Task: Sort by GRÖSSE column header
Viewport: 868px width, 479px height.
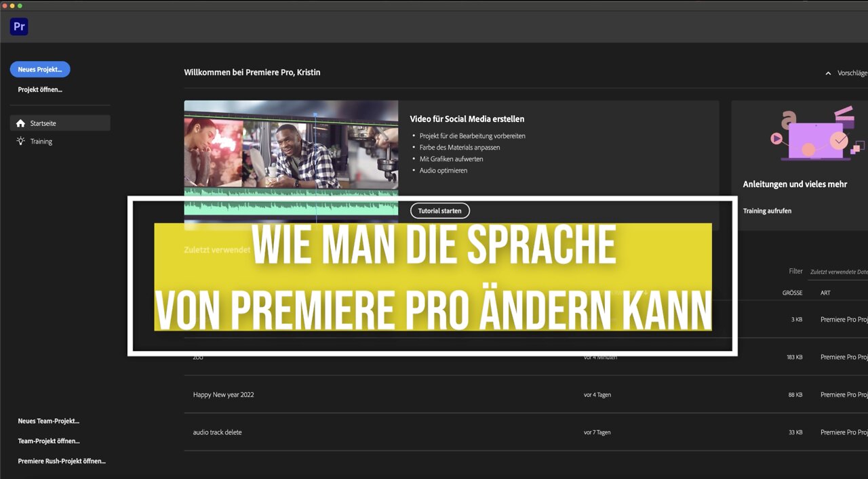Action: coord(792,293)
